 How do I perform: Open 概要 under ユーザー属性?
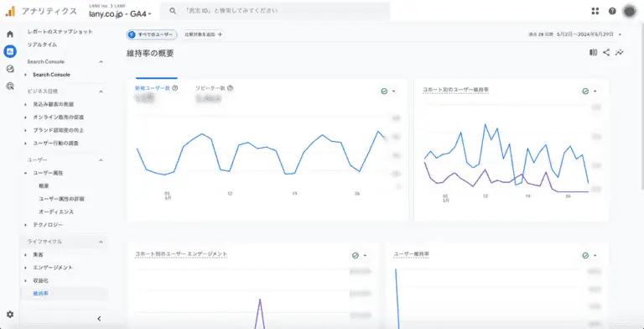pos(44,185)
